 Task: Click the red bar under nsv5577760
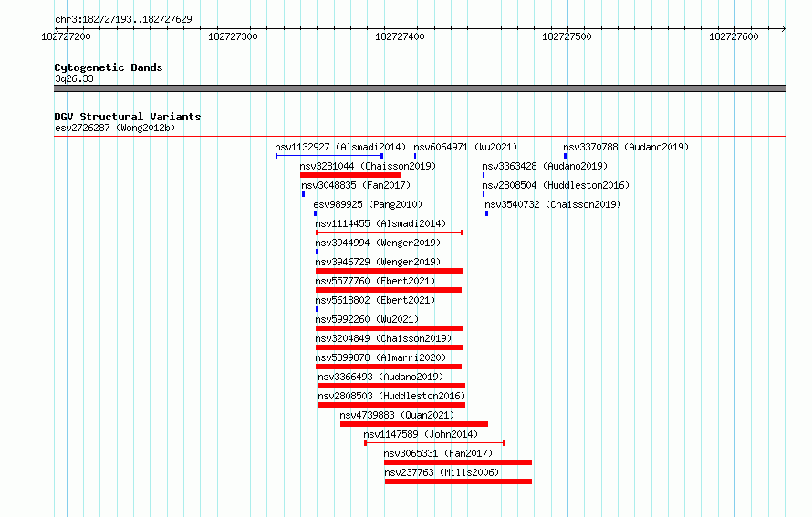click(389, 290)
